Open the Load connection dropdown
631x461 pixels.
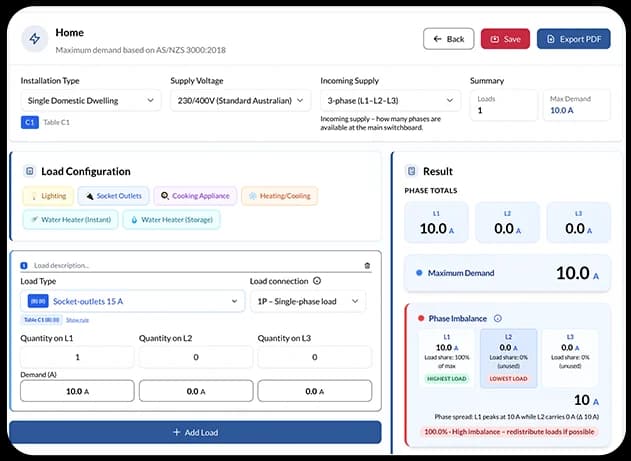[308, 301]
